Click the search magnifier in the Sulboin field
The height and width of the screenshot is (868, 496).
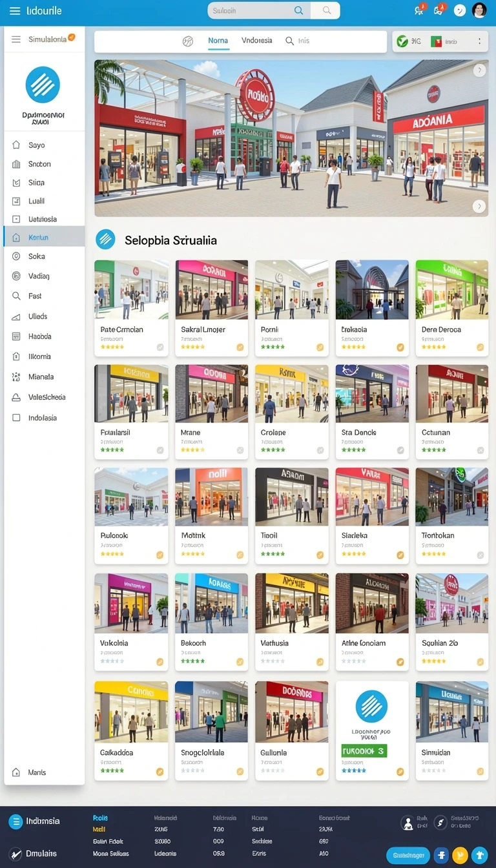[298, 10]
